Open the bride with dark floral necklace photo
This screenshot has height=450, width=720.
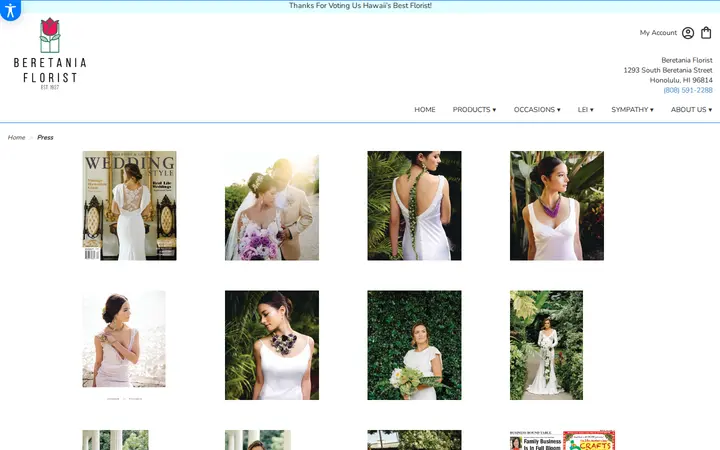click(x=272, y=345)
